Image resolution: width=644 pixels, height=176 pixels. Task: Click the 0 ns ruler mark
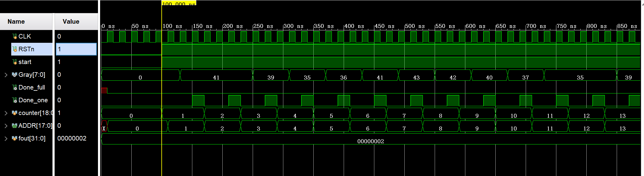point(108,26)
